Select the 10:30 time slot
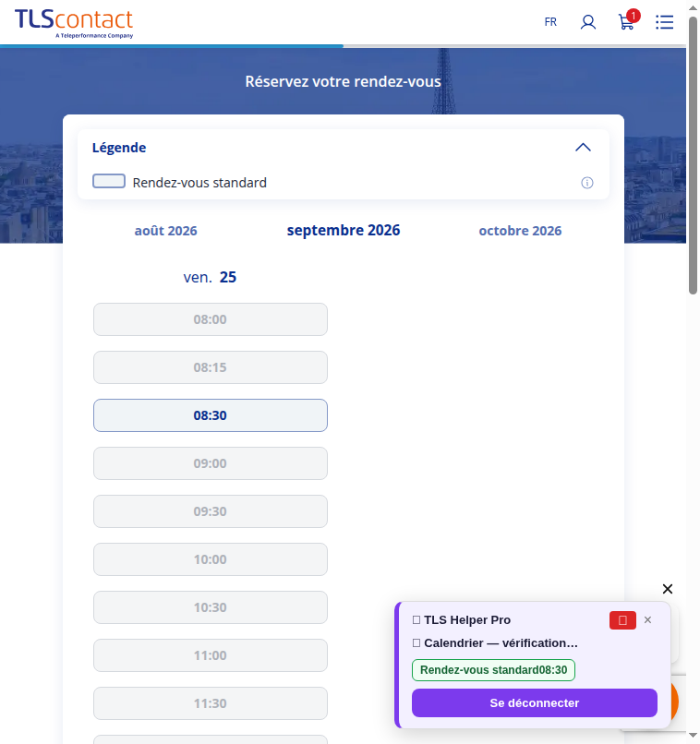The width and height of the screenshot is (700, 744). click(211, 607)
